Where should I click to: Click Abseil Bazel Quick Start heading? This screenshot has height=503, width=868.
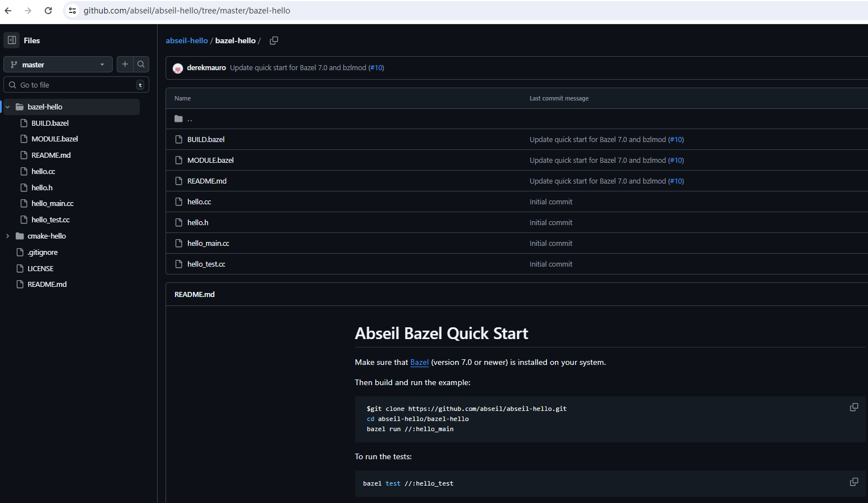[442, 333]
